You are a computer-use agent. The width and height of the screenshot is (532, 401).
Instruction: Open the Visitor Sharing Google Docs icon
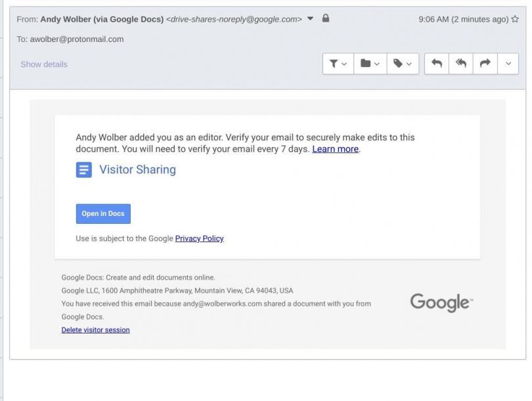[x=82, y=169]
